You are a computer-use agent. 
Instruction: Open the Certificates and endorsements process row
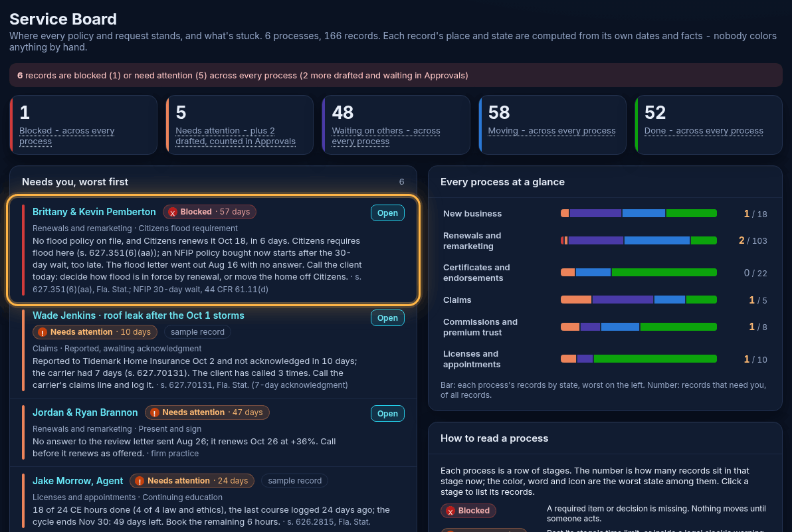[x=605, y=272]
